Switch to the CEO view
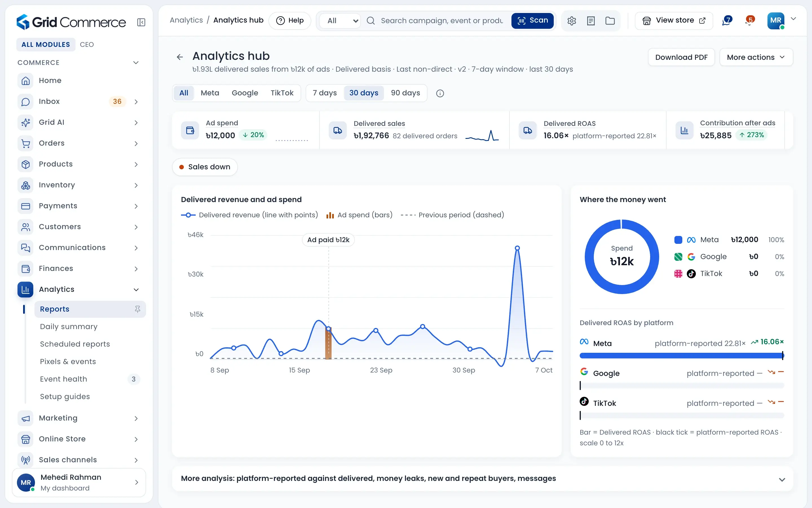Screen dimensions: 812x508 (87, 45)
